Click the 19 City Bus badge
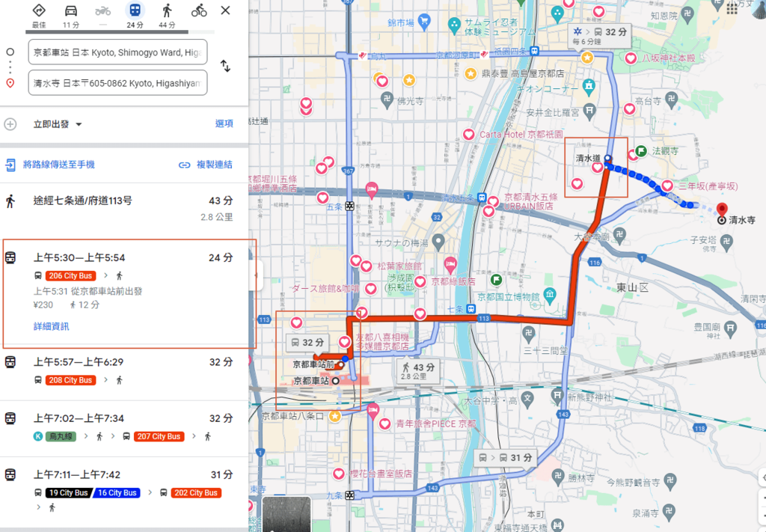The image size is (766, 532). click(68, 493)
